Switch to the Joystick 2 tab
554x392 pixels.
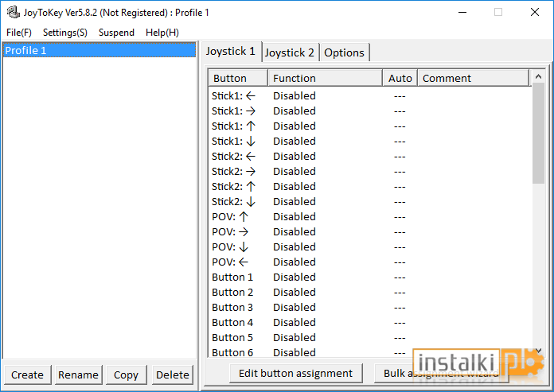[x=290, y=52]
